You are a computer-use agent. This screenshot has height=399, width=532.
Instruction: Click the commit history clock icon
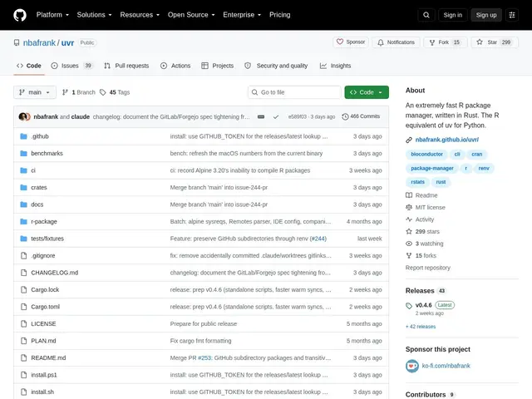[x=345, y=116]
